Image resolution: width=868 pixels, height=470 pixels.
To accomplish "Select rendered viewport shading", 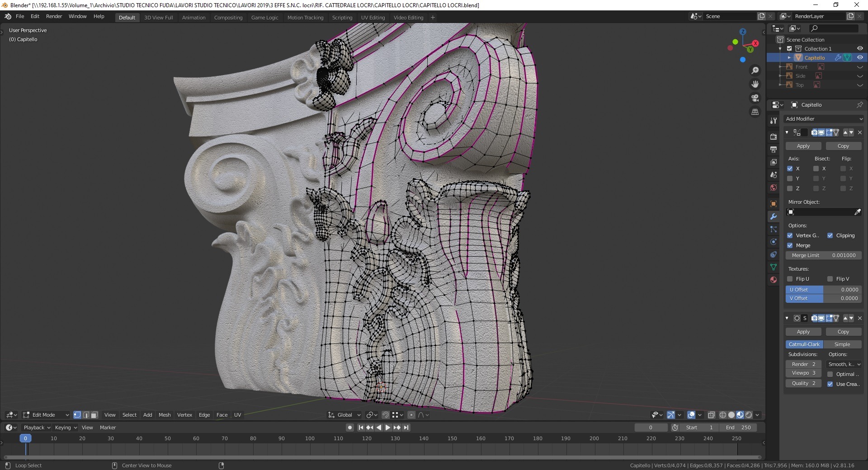I will [749, 415].
